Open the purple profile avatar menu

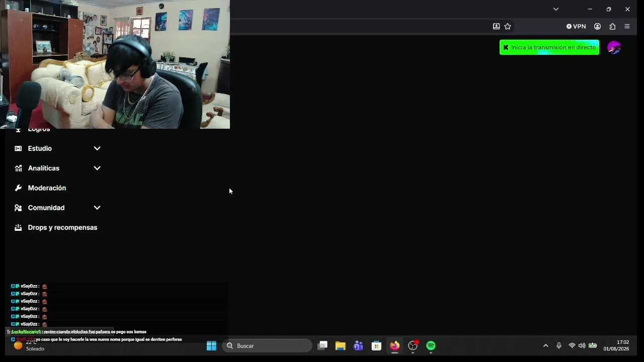pyautogui.click(x=614, y=47)
